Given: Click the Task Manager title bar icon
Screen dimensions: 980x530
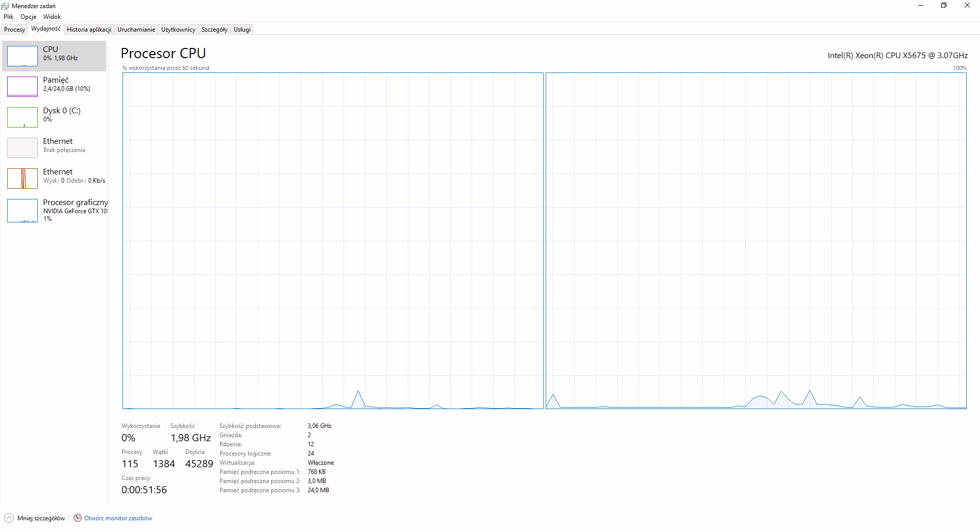Looking at the screenshot, I should pos(6,6).
